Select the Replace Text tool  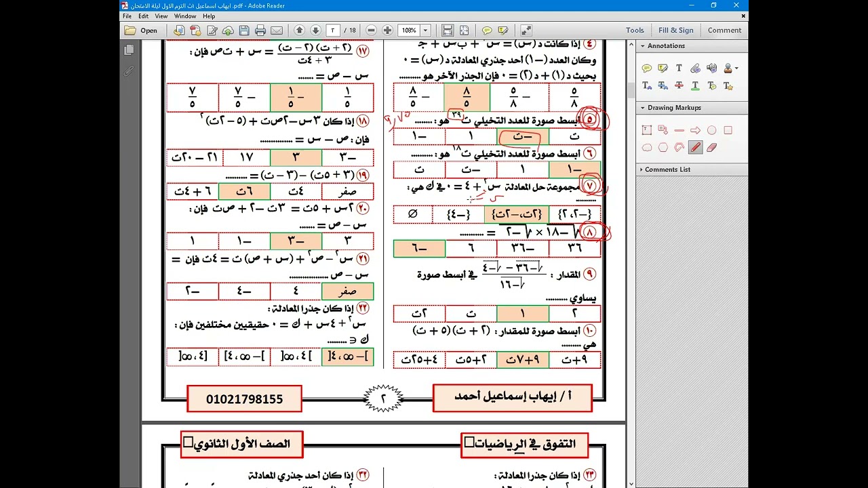(x=663, y=86)
